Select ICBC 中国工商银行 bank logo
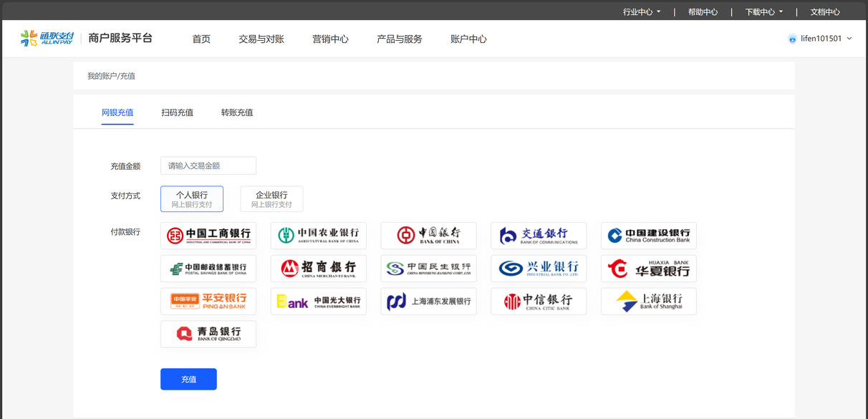The image size is (868, 419). 208,236
